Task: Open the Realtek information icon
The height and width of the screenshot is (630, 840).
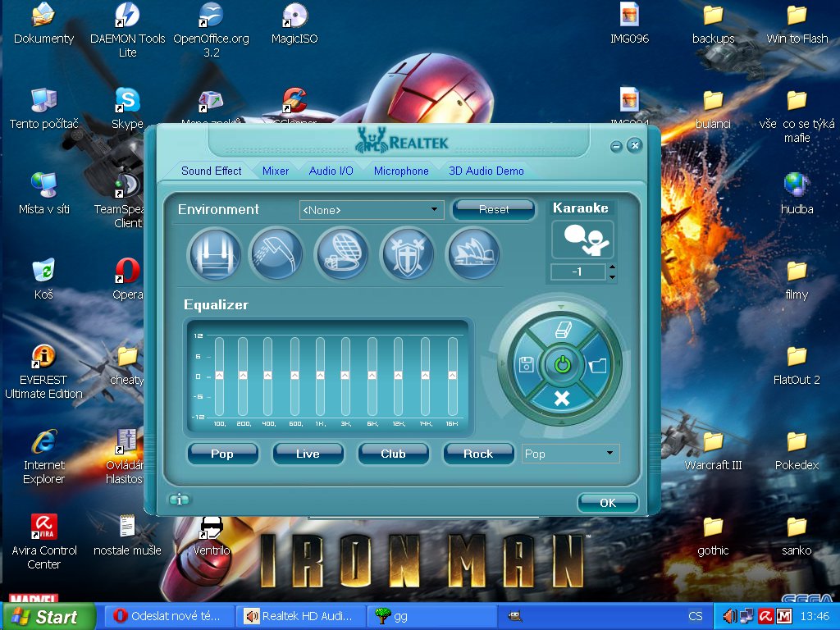Action: tap(179, 500)
